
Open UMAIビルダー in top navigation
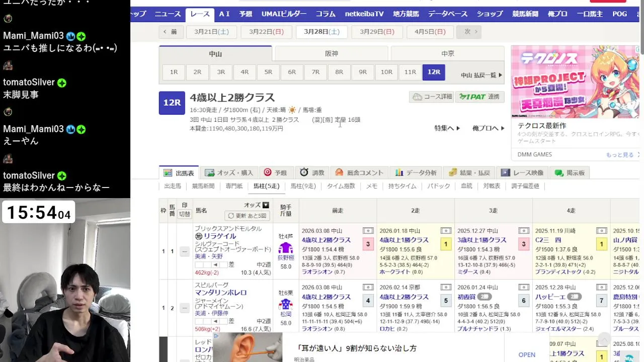(284, 14)
